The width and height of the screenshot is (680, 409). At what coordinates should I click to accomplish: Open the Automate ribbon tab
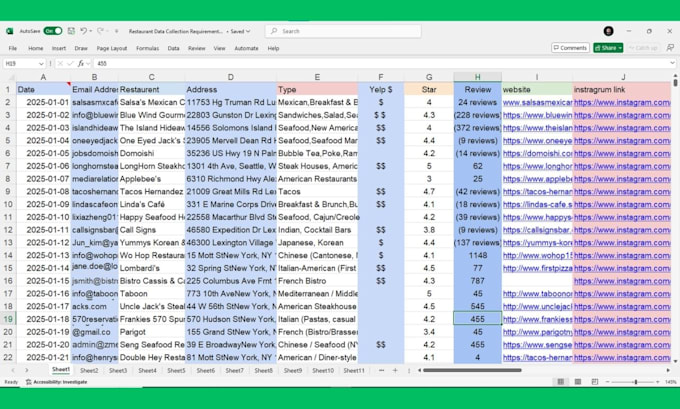[x=246, y=48]
